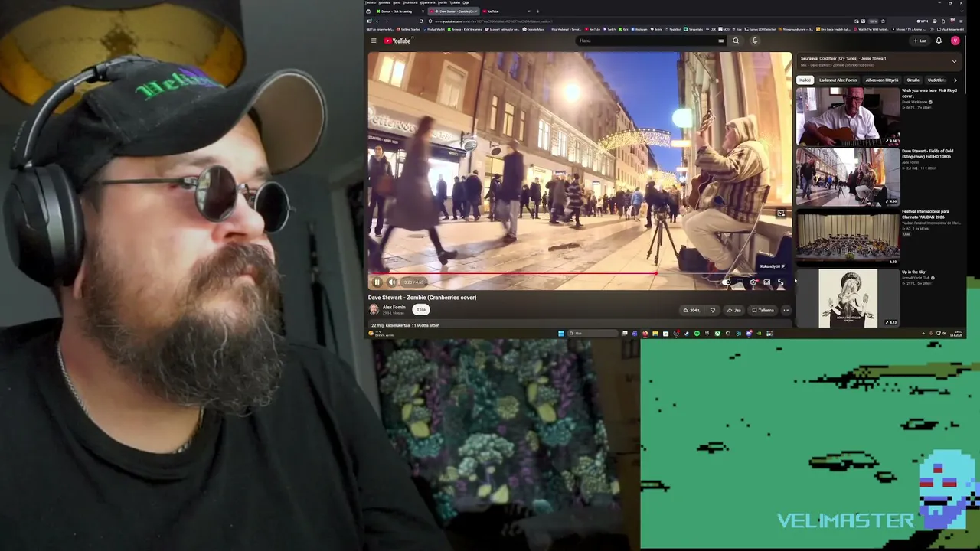Open the Twitch bookmark
This screenshot has height=551, width=980.
pos(609,29)
